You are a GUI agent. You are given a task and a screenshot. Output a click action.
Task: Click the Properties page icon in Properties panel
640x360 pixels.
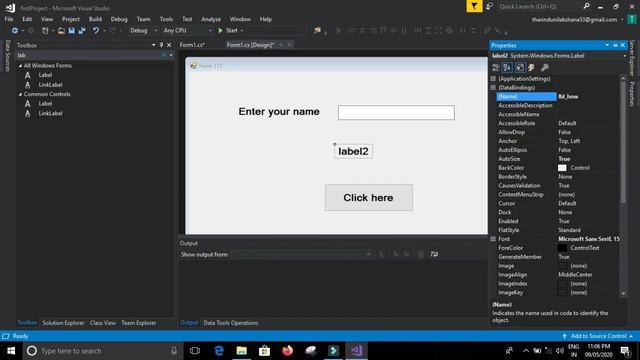(x=520, y=68)
